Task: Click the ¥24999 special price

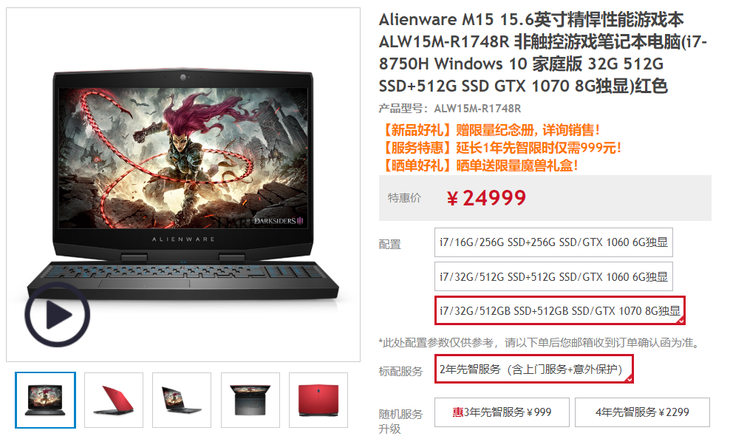Action: click(x=486, y=198)
